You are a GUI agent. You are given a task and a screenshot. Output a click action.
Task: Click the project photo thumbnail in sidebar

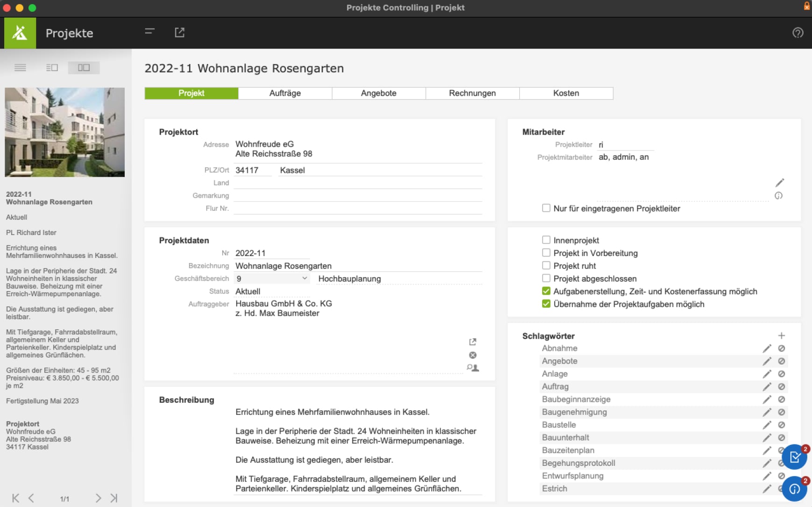click(x=64, y=133)
